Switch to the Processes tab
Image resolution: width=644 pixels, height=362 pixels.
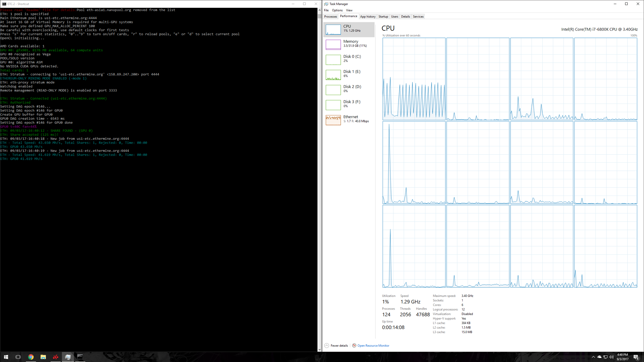[x=330, y=17]
